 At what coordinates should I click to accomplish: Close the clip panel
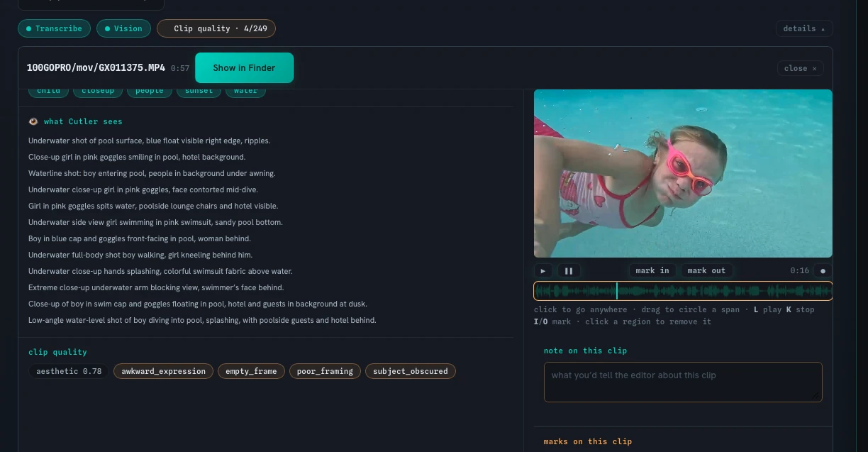pos(801,68)
